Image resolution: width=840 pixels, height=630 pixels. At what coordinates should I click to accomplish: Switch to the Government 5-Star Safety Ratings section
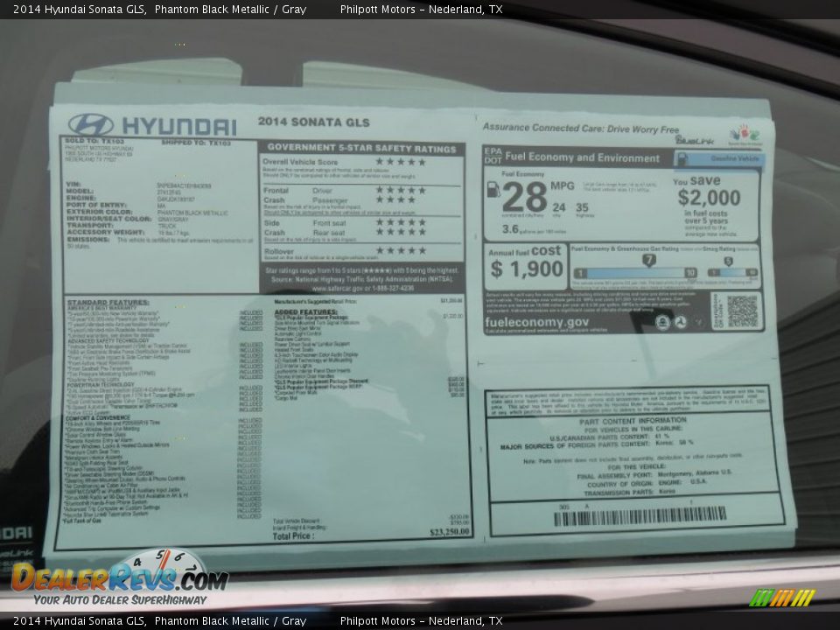point(359,148)
